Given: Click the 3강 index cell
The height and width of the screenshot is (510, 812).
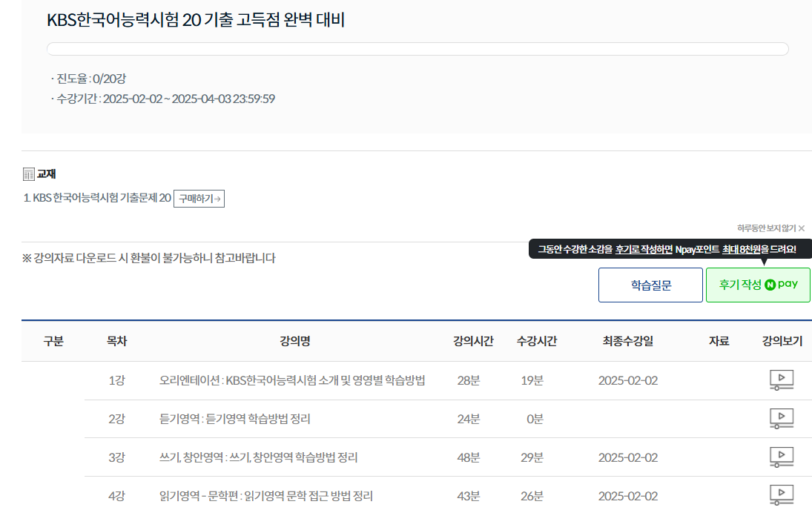Looking at the screenshot, I should click(x=116, y=457).
